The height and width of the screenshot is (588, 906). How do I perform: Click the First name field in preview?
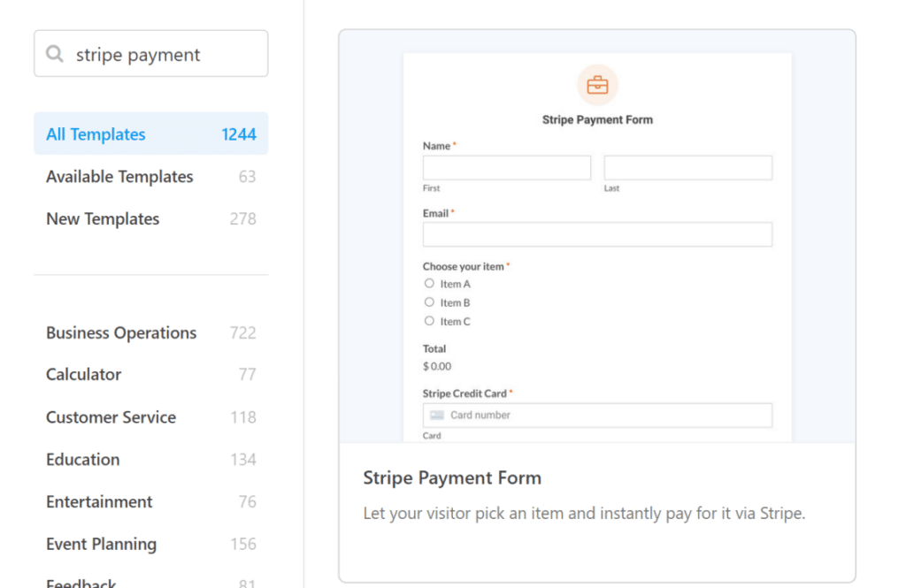pos(506,167)
